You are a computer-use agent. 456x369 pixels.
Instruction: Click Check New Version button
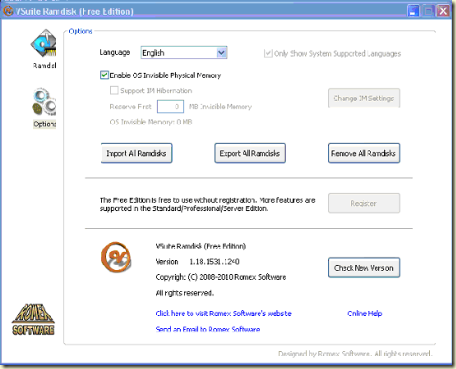tap(364, 268)
